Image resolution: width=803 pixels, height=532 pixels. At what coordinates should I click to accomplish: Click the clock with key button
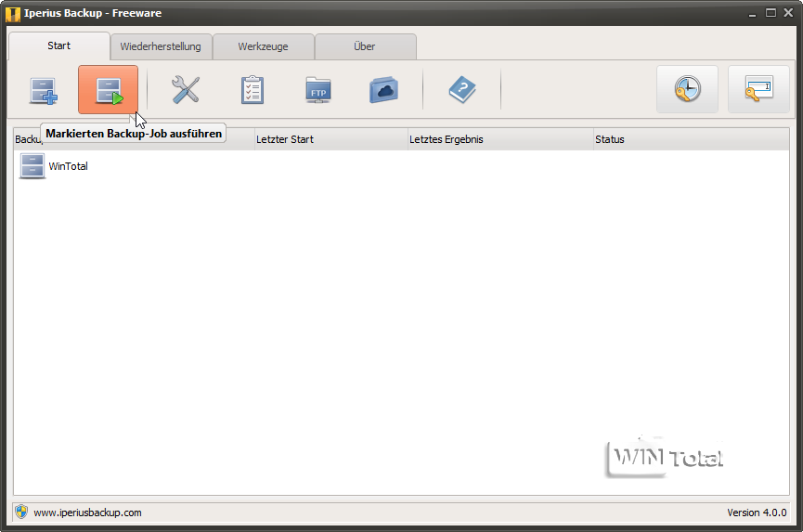coord(687,89)
